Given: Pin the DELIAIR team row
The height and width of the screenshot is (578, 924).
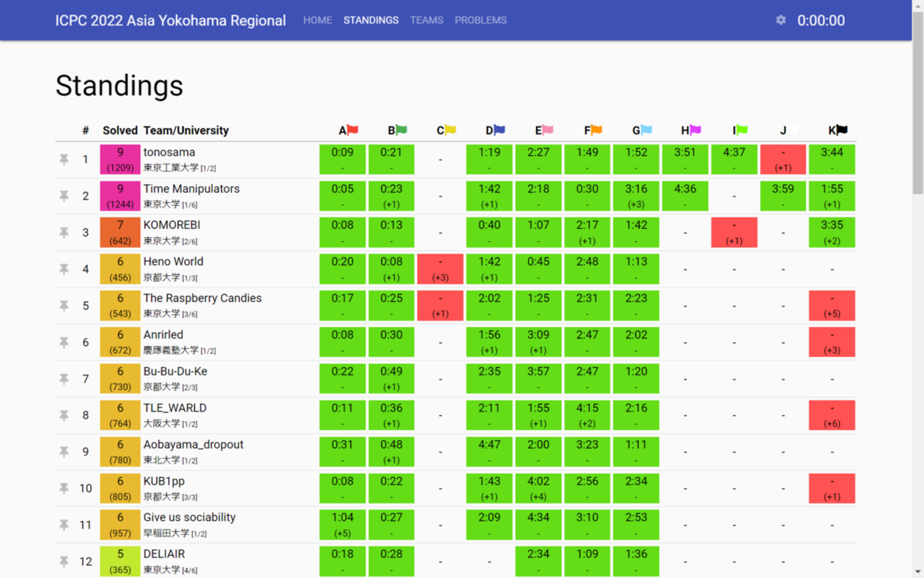Looking at the screenshot, I should tap(64, 562).
